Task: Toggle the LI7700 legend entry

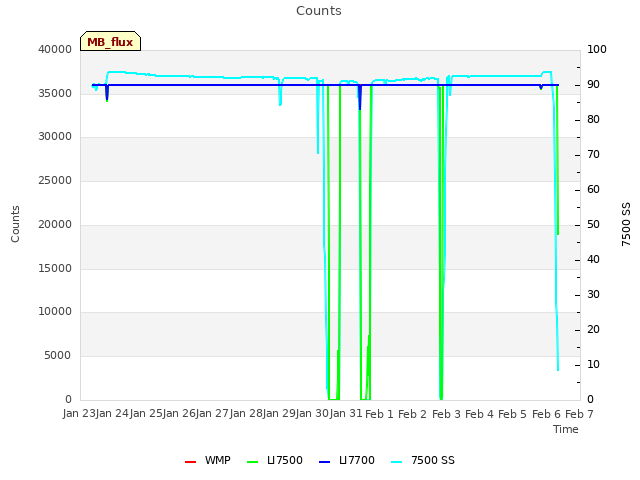Action: pos(347,460)
